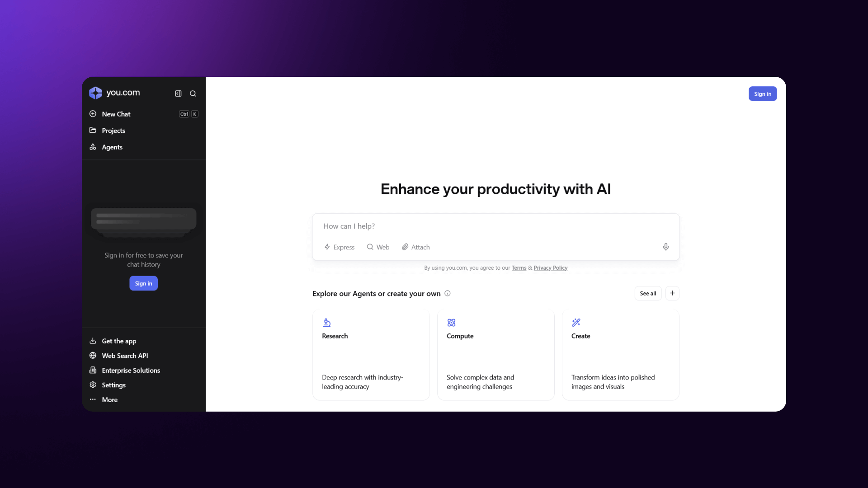Open the Research agent card

(x=371, y=355)
